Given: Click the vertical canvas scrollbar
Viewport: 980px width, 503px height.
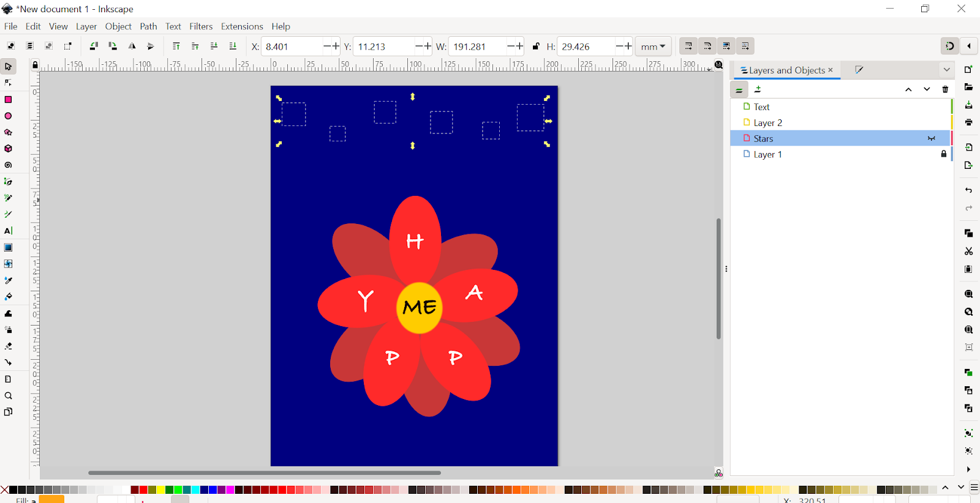Looking at the screenshot, I should click(x=718, y=278).
